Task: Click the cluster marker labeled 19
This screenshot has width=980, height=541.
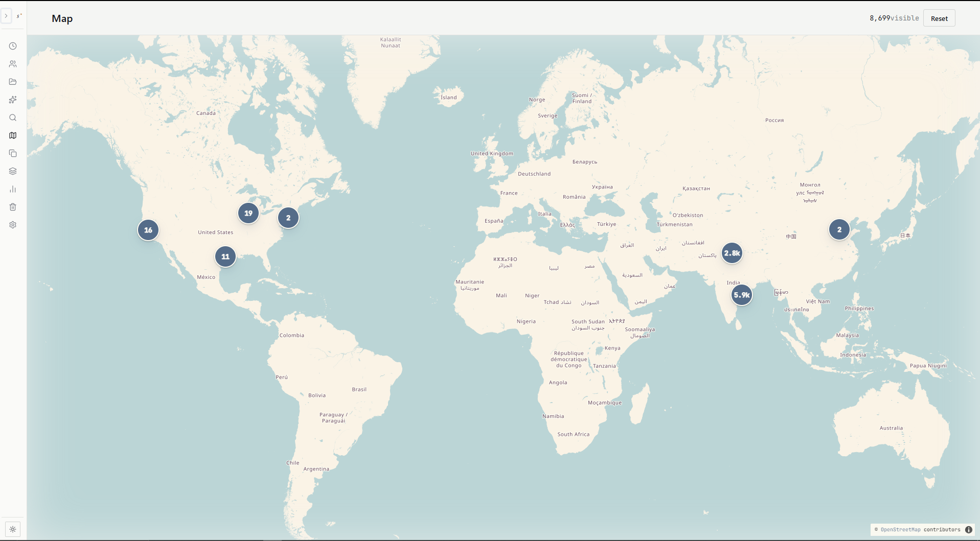Action: point(248,213)
